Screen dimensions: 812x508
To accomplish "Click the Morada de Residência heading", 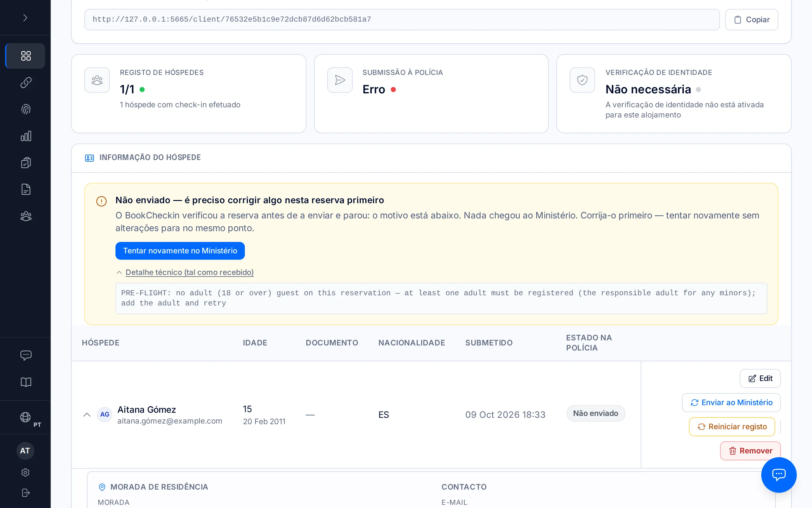I will pos(159,487).
